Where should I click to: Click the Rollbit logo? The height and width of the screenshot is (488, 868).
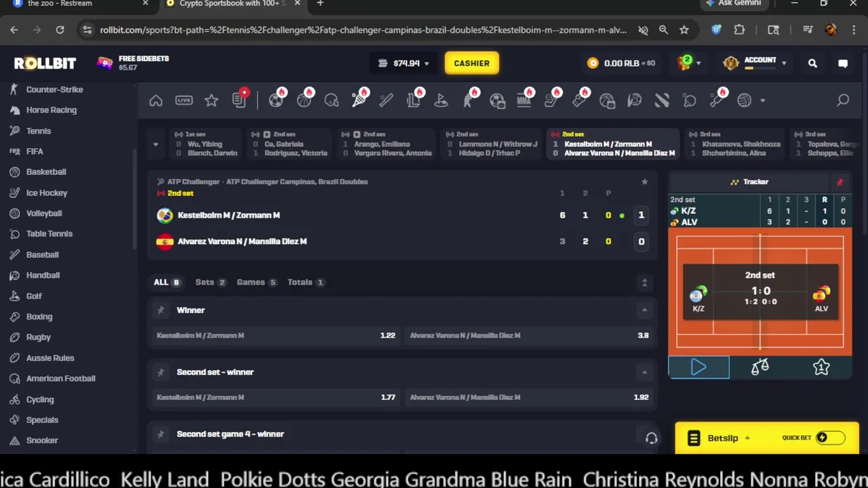(x=45, y=63)
